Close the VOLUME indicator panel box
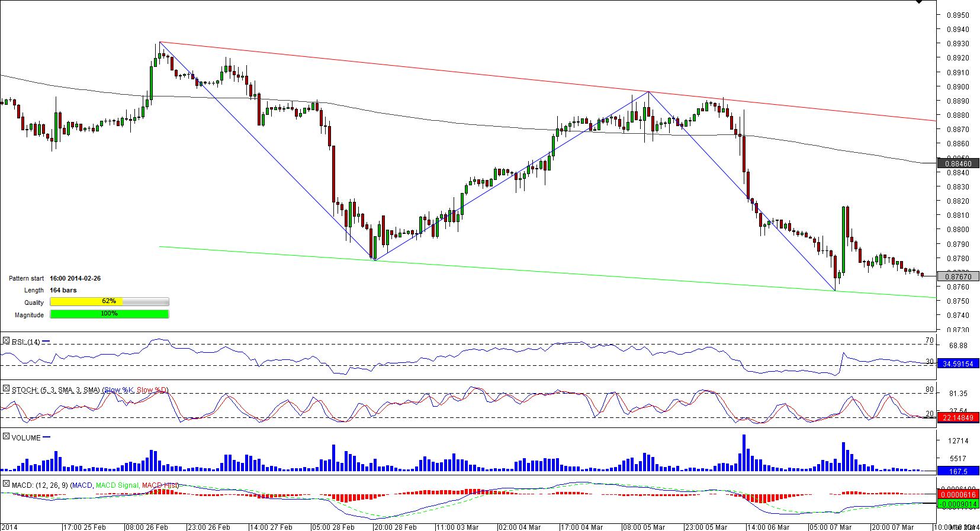Image resolution: width=980 pixels, height=531 pixels. point(6,437)
